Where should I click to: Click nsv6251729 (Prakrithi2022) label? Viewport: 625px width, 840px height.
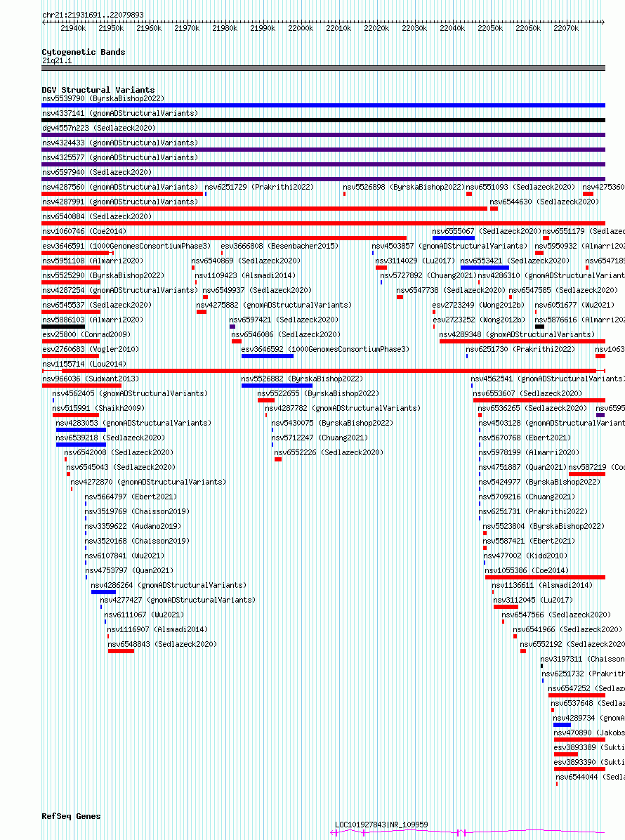coord(259,187)
